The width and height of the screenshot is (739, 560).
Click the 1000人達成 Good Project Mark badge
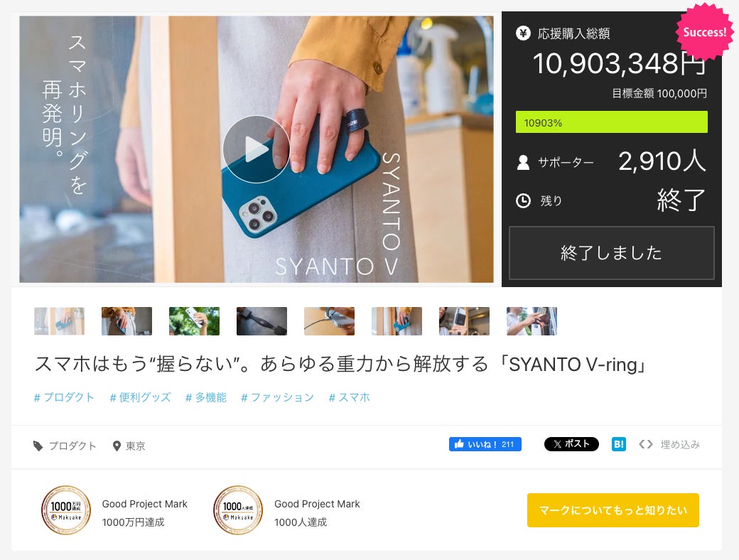238,510
